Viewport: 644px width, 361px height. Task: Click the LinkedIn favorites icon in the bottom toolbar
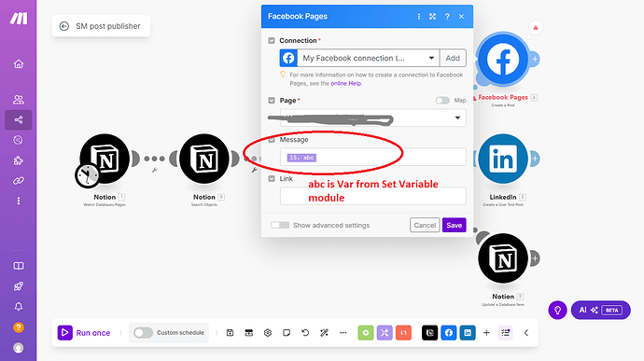click(468, 333)
